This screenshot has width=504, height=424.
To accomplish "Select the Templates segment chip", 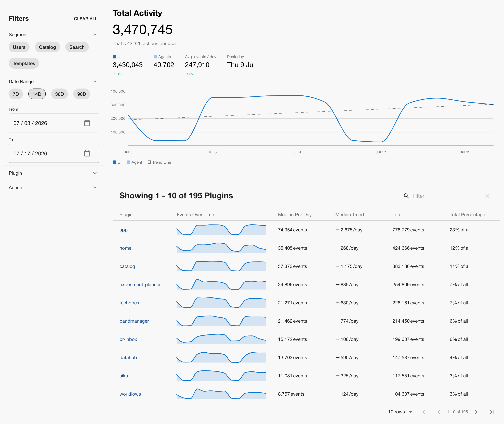I will pos(24,63).
